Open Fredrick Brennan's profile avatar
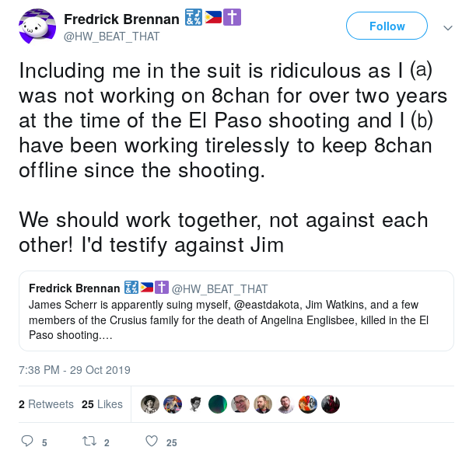Image resolution: width=476 pixels, height=461 pixels. (x=37, y=26)
